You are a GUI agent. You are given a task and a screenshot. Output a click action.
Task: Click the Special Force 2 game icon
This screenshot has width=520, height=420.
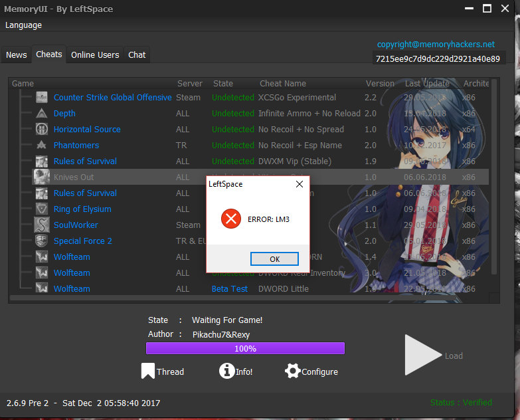click(42, 241)
